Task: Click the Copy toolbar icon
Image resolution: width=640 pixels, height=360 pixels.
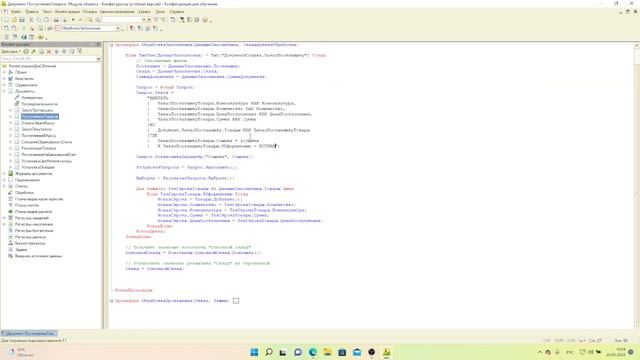Action: (39, 20)
